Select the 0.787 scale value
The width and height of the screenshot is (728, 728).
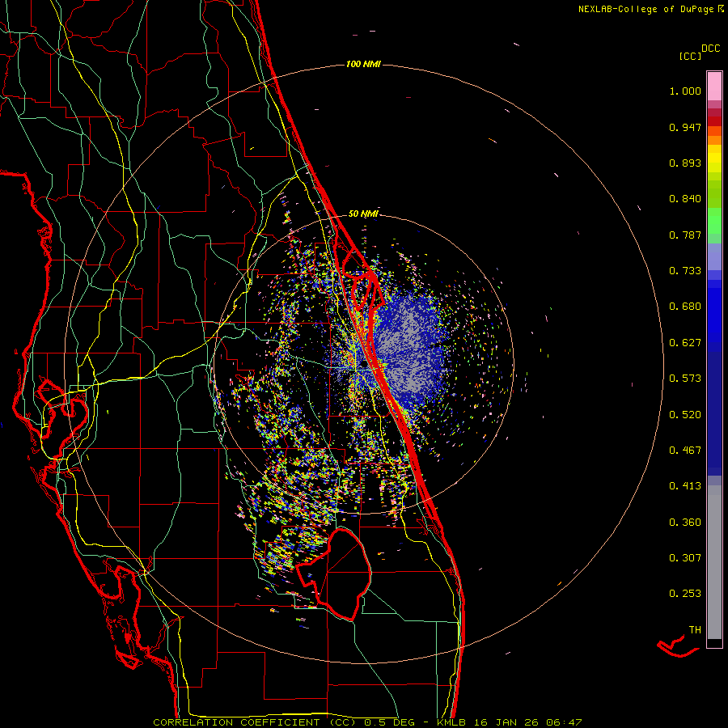(685, 235)
